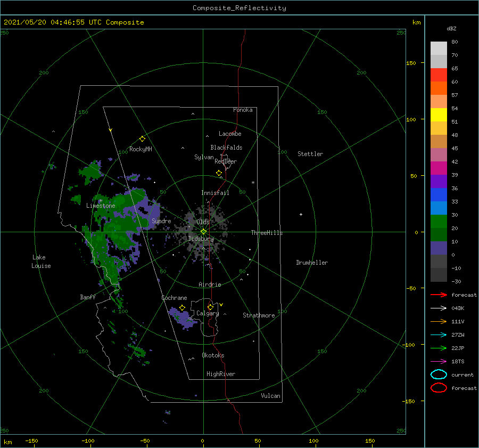This screenshot has height=448, width=479.
Task: Click the asterisk marker east of Innisfail
Action: [x=253, y=183]
